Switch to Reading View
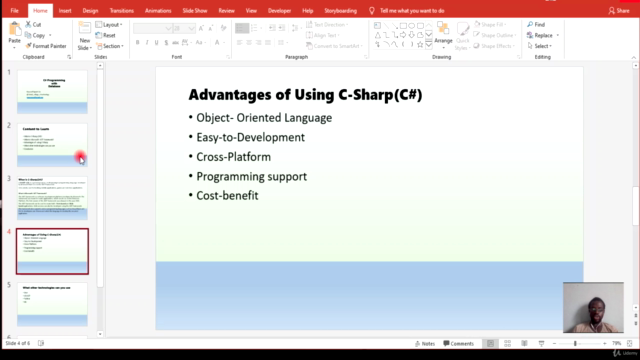The width and height of the screenshot is (640, 360). point(524,344)
